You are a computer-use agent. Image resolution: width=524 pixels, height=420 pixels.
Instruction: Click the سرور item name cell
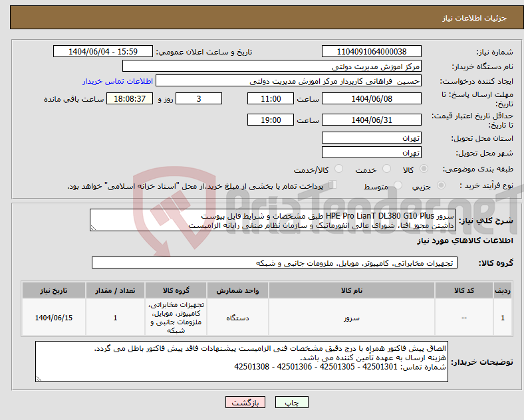point(352,318)
